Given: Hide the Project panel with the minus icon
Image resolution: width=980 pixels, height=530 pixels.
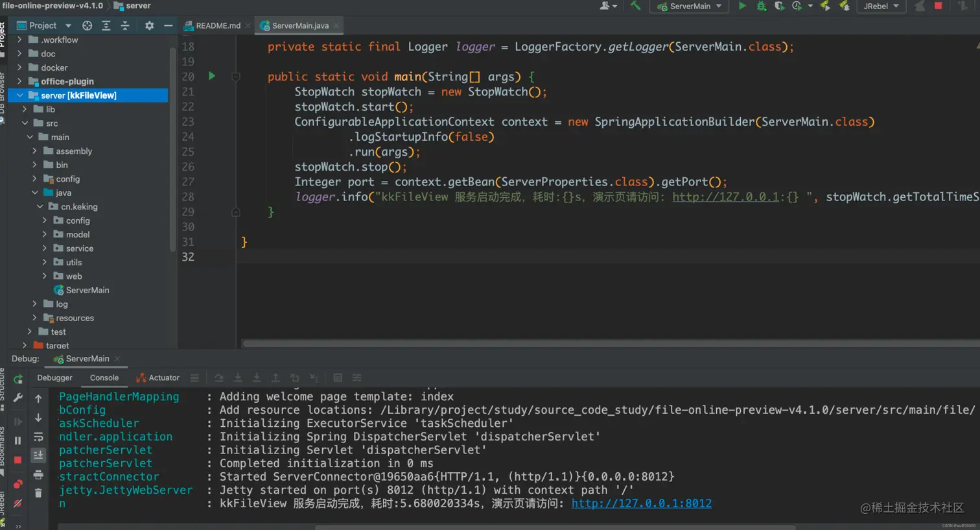Looking at the screenshot, I should pyautogui.click(x=169, y=25).
